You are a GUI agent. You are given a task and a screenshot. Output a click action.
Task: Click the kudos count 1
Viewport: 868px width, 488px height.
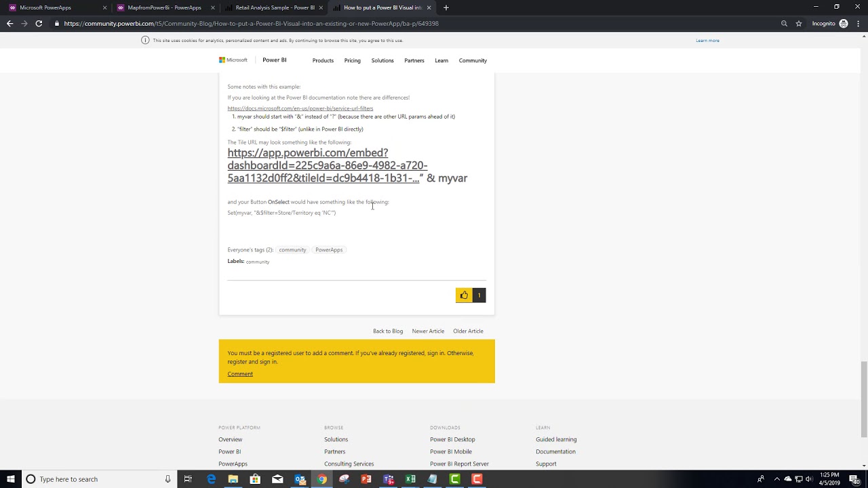(479, 295)
